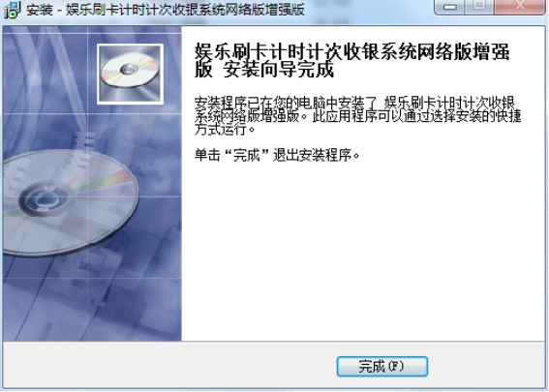Click the instruction line 单击“完成”退出安装程序

(x=277, y=155)
